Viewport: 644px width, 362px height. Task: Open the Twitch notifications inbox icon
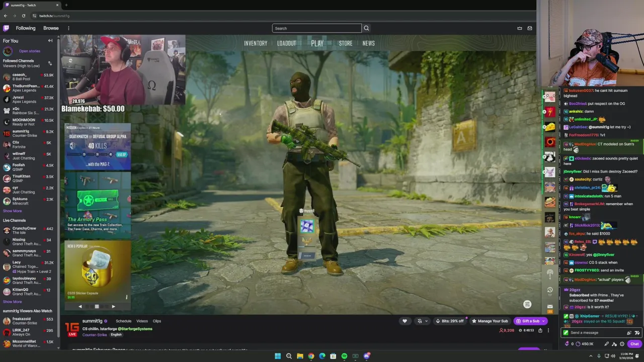(529, 28)
